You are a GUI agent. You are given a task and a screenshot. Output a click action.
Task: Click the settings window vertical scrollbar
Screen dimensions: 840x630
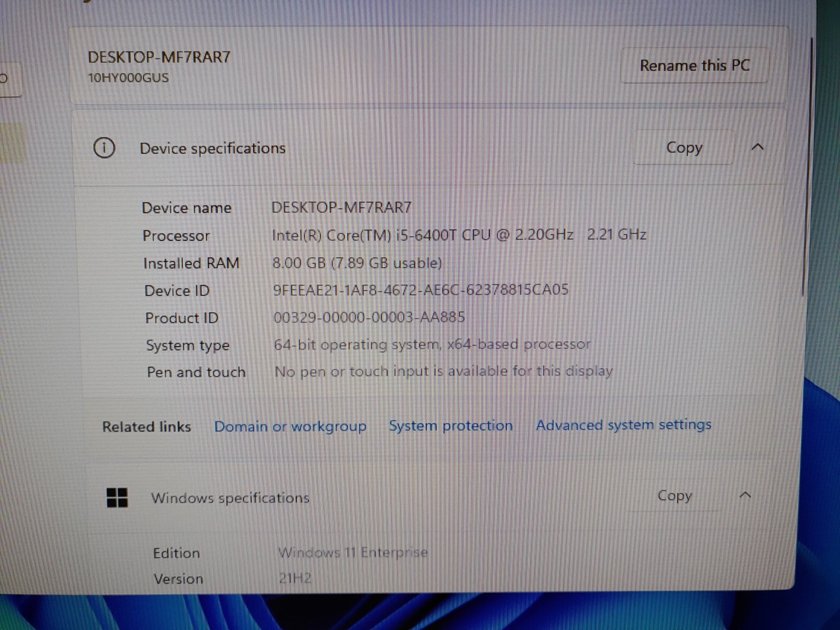tap(807, 166)
